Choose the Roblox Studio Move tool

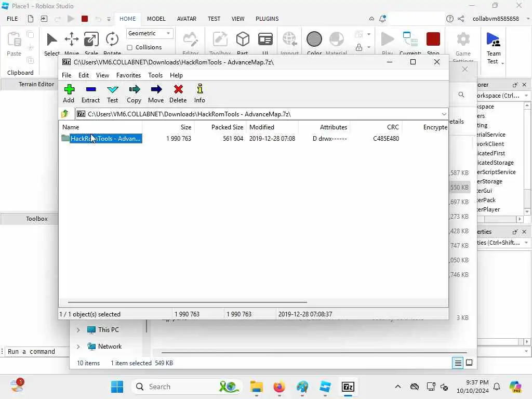(72, 44)
